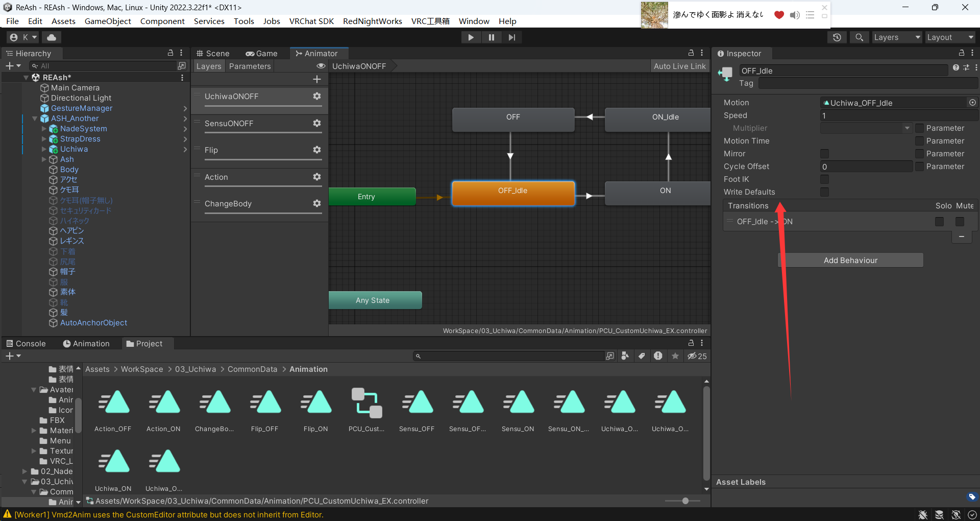Expand the NadeSystem tree item
Viewport: 980px width, 521px height.
44,129
